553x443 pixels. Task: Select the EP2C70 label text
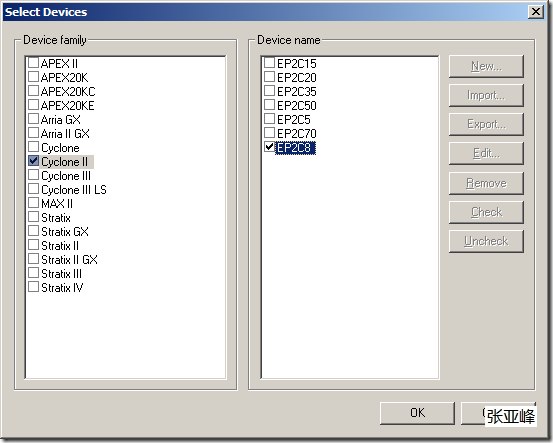tap(297, 134)
